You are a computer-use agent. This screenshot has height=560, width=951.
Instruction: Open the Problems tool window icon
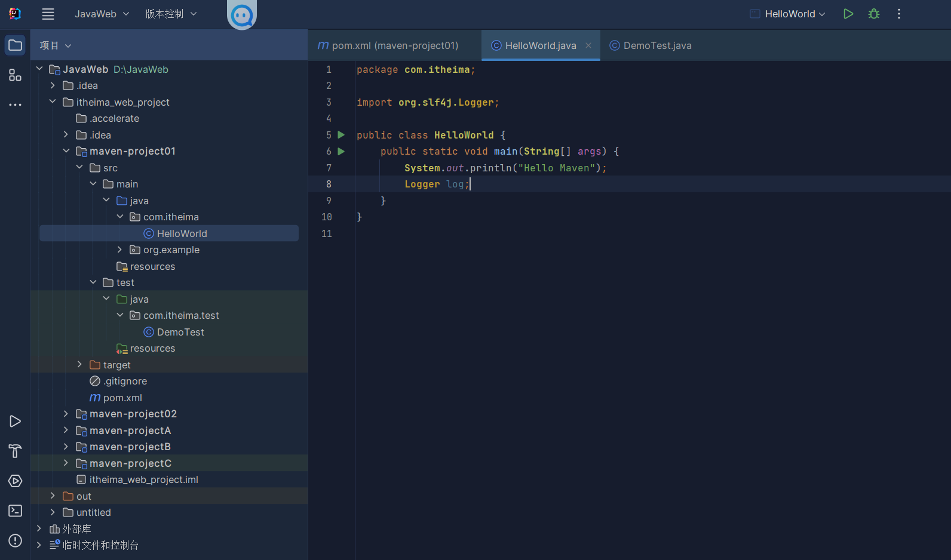pyautogui.click(x=15, y=541)
